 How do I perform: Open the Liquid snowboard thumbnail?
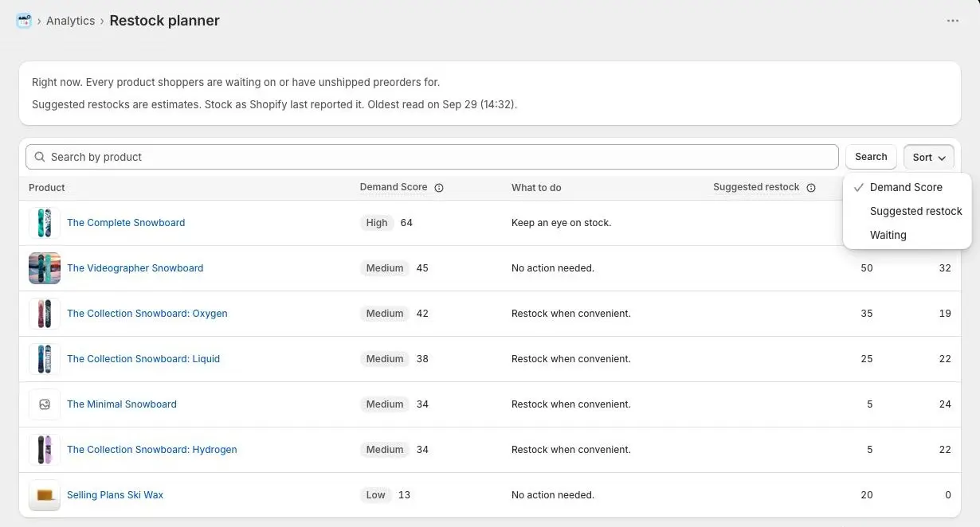(45, 359)
